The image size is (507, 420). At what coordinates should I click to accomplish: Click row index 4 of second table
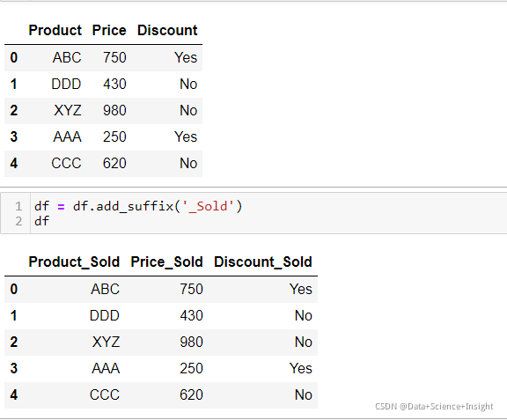click(13, 394)
